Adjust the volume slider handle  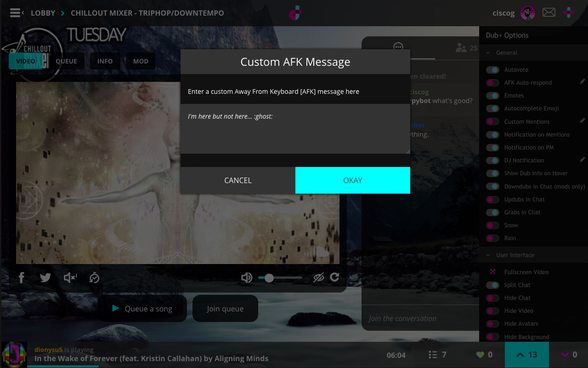click(269, 278)
